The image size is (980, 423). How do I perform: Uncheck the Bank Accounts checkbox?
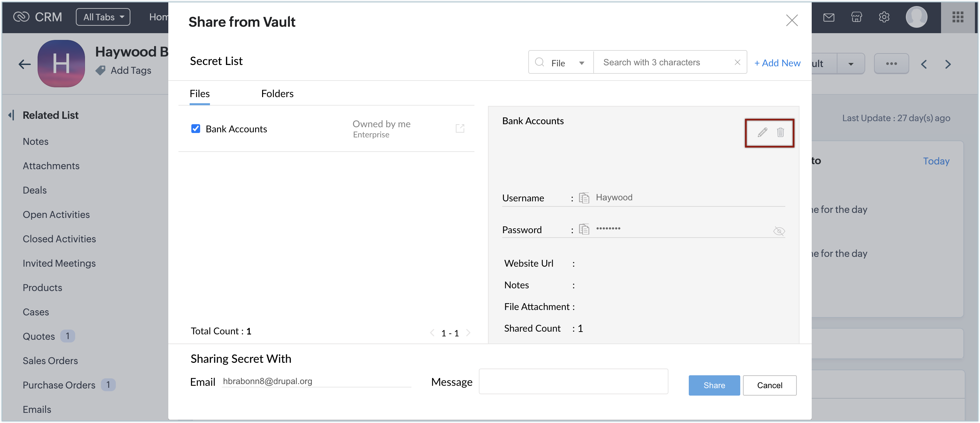[195, 129]
